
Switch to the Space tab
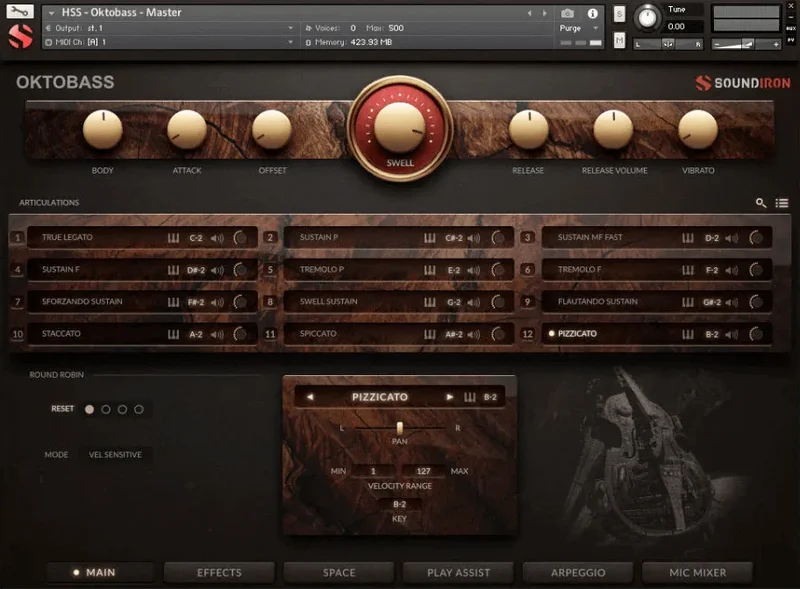point(339,573)
